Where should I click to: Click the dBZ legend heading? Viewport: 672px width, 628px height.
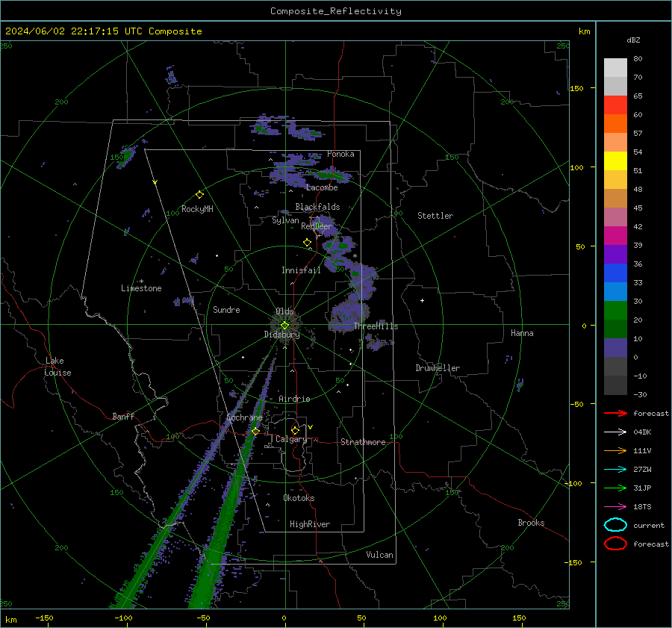[x=633, y=40]
